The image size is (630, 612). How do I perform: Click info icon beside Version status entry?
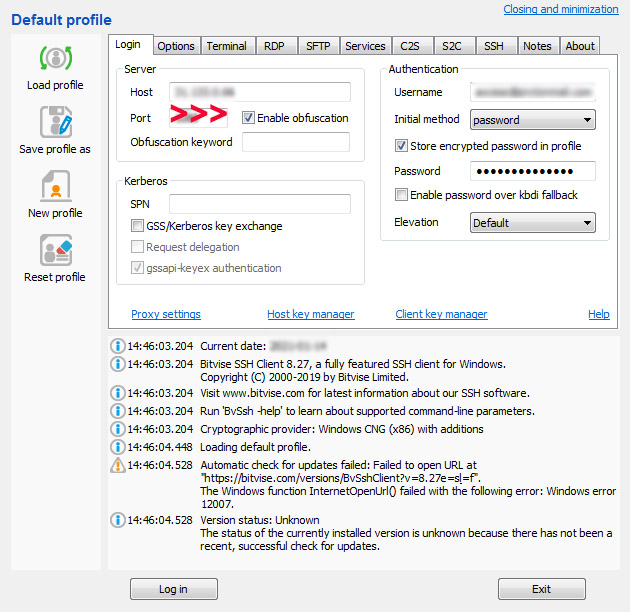118,520
